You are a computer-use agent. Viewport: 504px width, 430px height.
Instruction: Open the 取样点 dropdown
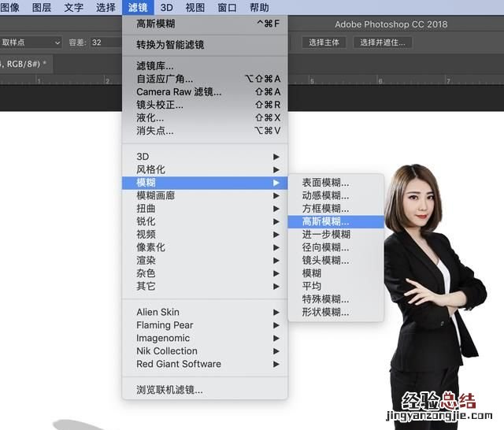coord(31,43)
